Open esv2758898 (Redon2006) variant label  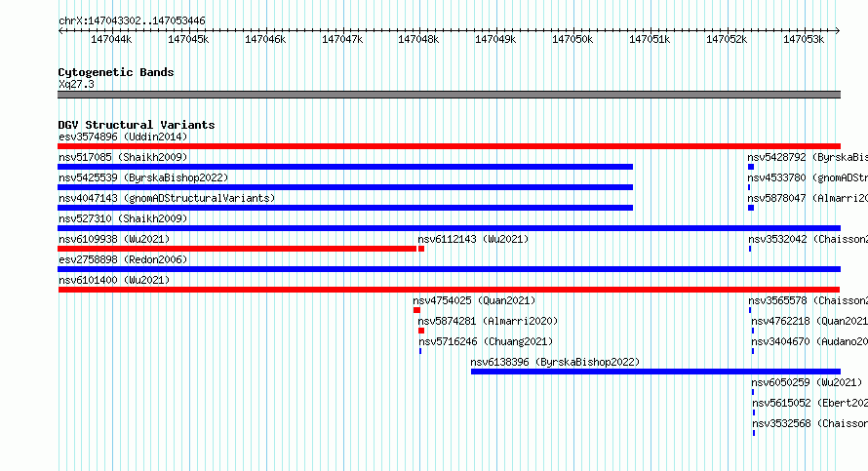click(x=123, y=259)
